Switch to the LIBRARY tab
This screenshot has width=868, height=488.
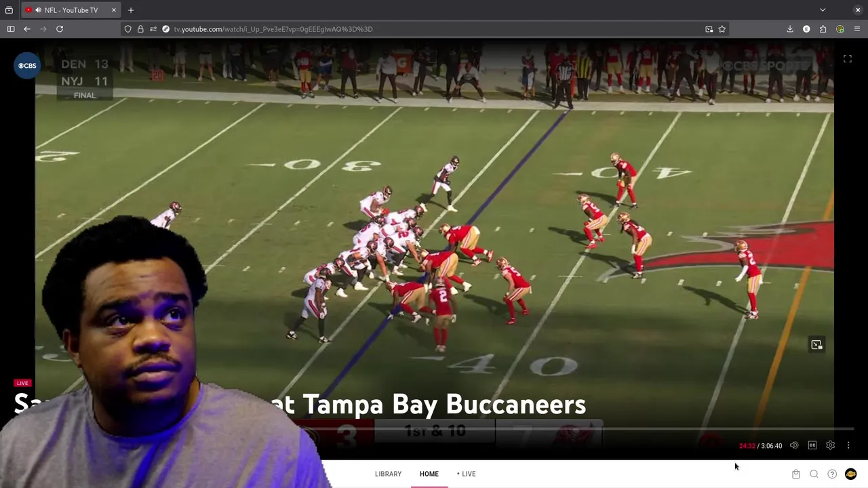pyautogui.click(x=388, y=474)
